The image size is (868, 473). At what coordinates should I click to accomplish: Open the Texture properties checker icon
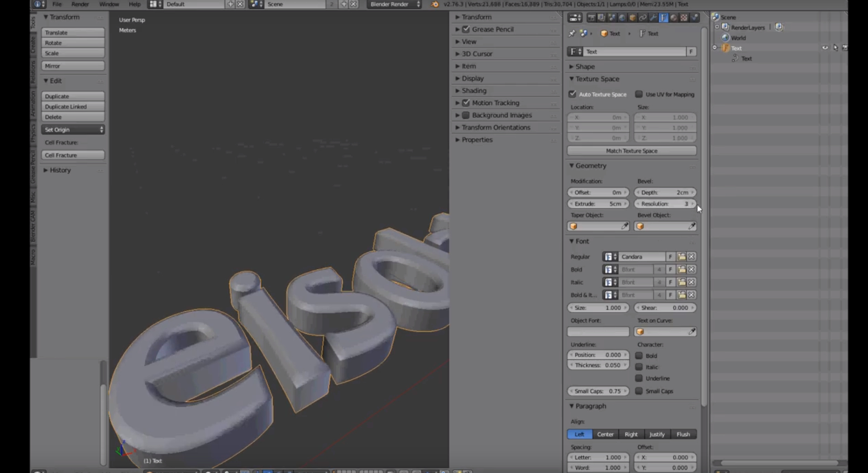tap(684, 18)
